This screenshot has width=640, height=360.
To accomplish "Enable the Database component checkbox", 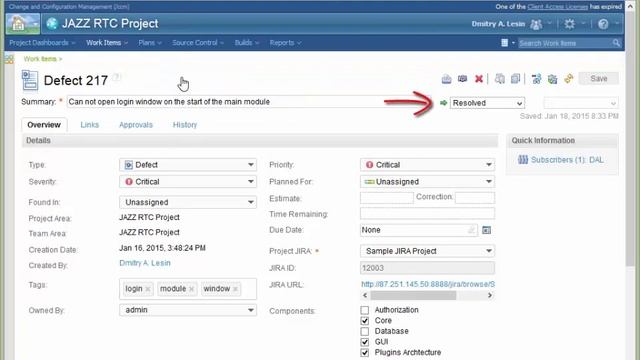I will pos(365,331).
